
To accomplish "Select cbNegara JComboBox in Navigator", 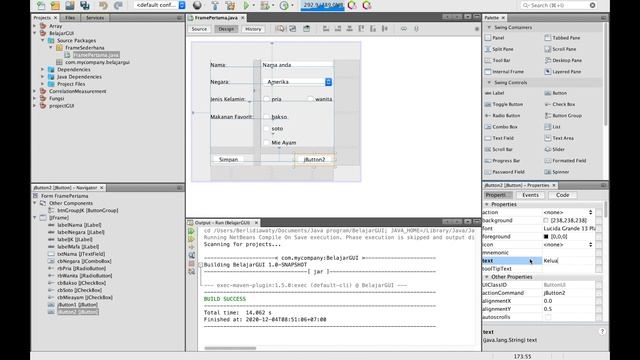I will [x=80, y=261].
